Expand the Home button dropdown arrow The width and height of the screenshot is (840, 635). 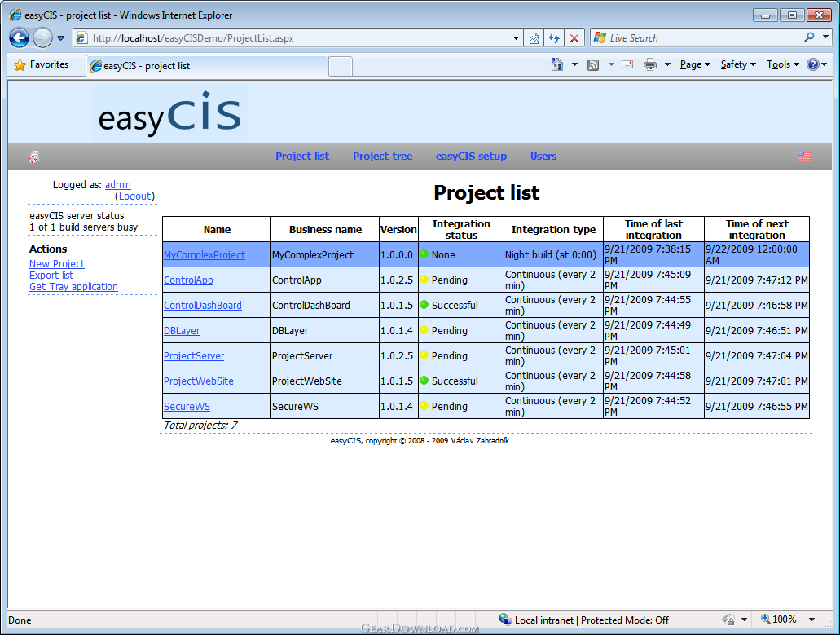[575, 65]
